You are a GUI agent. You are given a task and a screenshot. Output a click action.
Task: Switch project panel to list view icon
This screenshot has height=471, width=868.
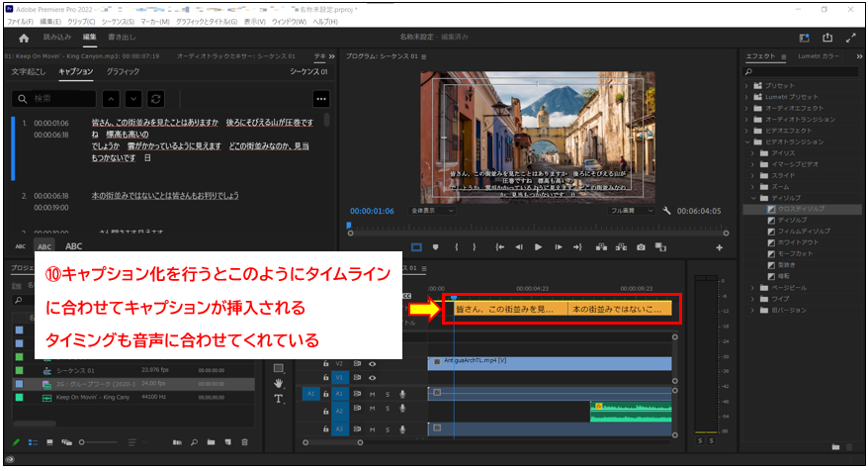click(x=34, y=442)
